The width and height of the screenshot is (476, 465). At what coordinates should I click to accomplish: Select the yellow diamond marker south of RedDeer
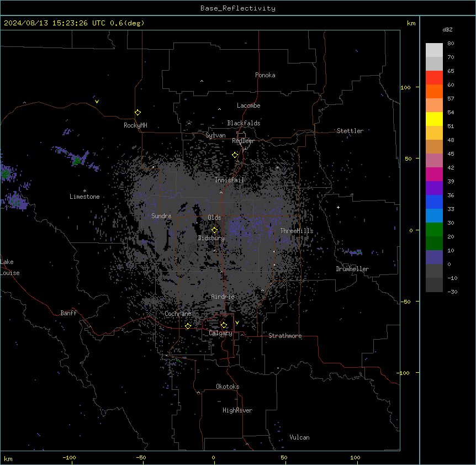(235, 155)
